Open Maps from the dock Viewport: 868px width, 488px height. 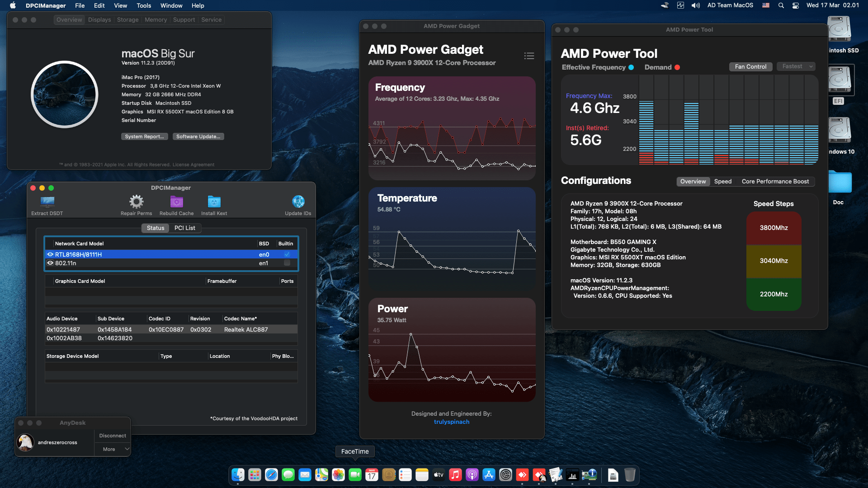[x=321, y=475]
